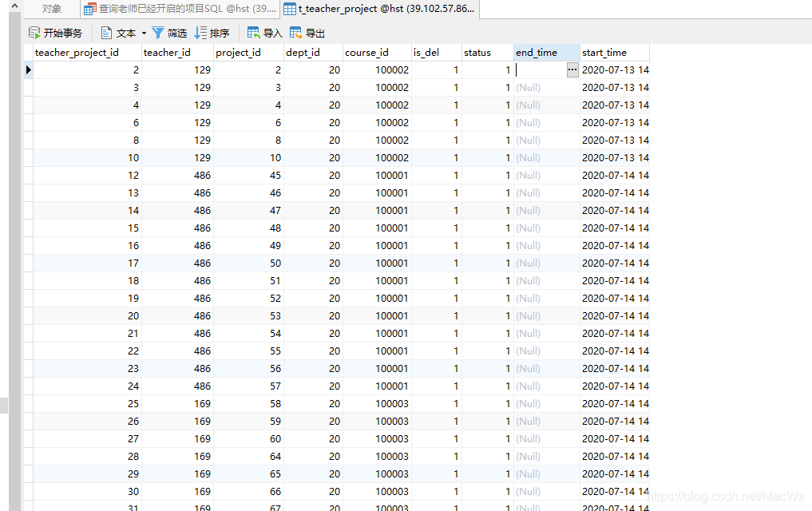The height and width of the screenshot is (511, 812).
Task: Click the start_time column header
Action: 615,52
